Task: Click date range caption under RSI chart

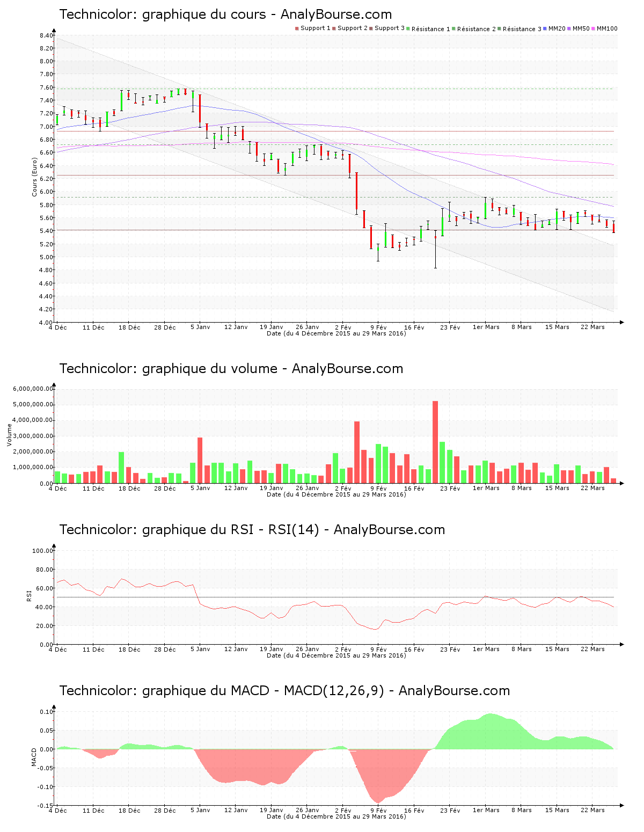Action: coord(336,655)
